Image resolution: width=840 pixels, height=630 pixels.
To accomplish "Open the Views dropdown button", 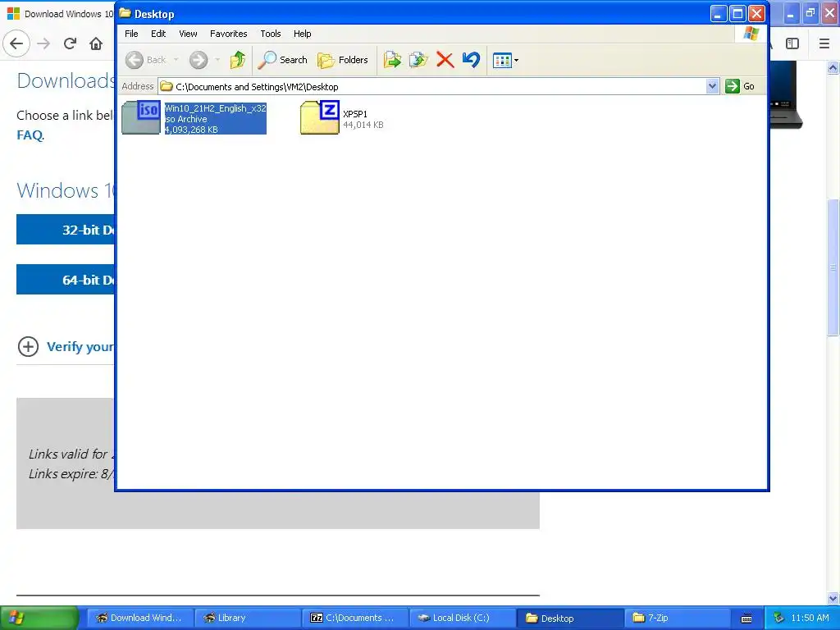I will (x=505, y=61).
